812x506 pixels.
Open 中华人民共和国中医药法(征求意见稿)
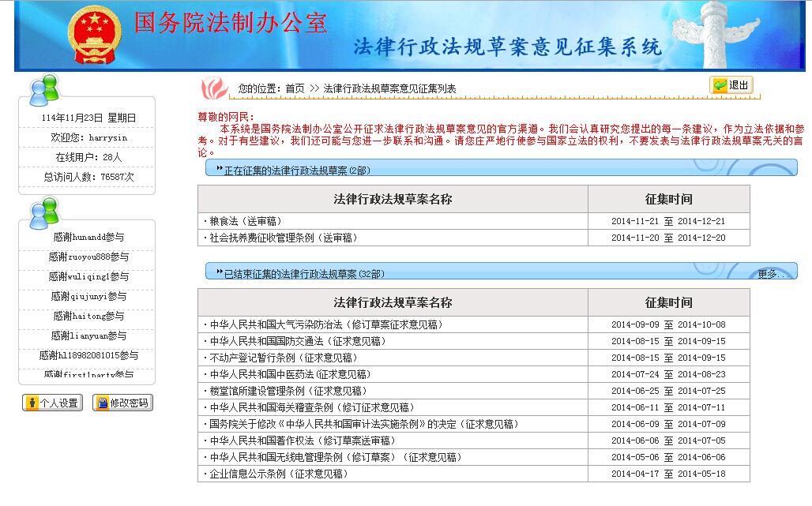coord(290,374)
